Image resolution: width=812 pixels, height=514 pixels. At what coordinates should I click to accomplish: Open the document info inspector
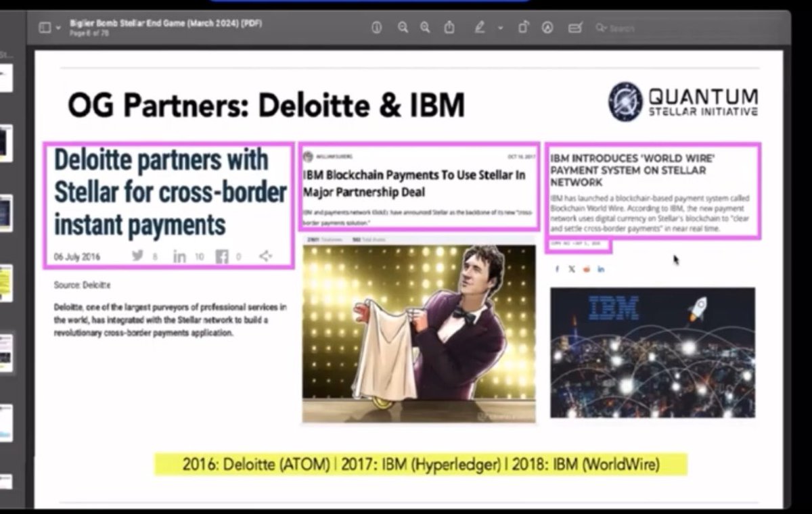pyautogui.click(x=377, y=27)
